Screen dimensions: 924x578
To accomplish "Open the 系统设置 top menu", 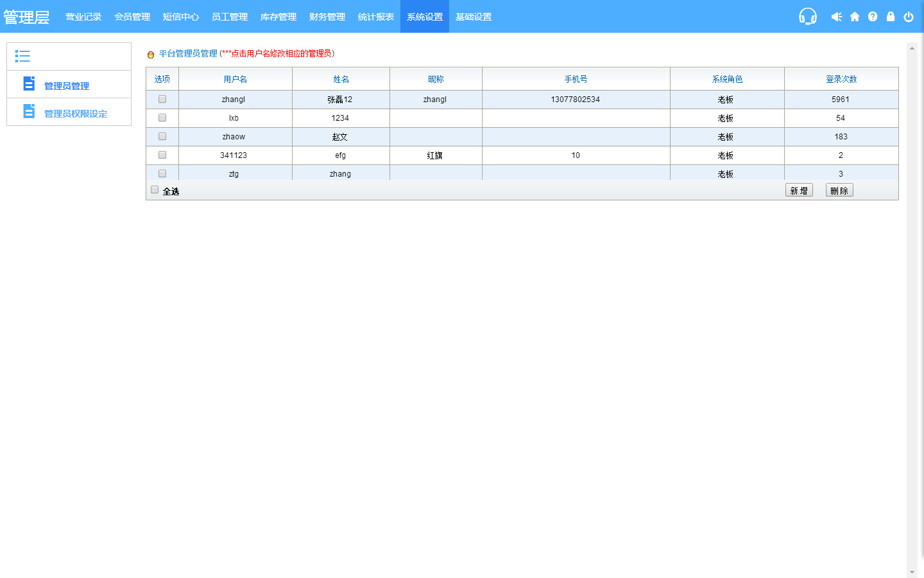I will pyautogui.click(x=425, y=17).
